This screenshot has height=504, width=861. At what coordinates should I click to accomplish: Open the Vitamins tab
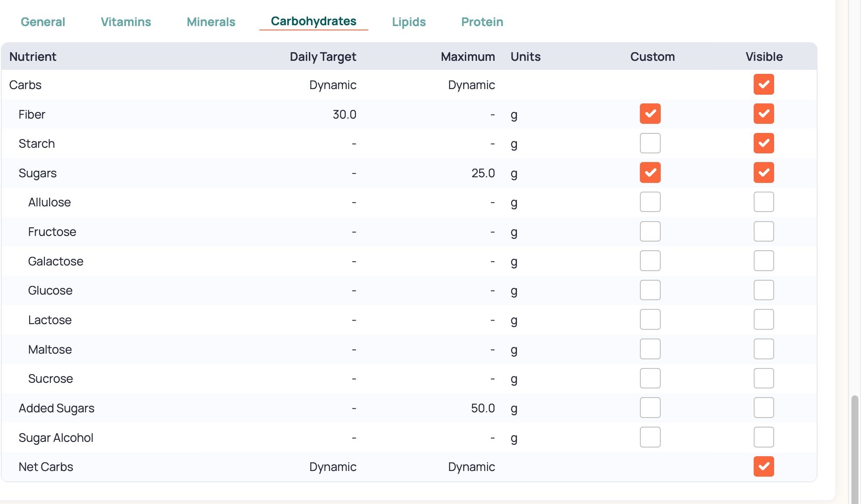click(x=126, y=22)
